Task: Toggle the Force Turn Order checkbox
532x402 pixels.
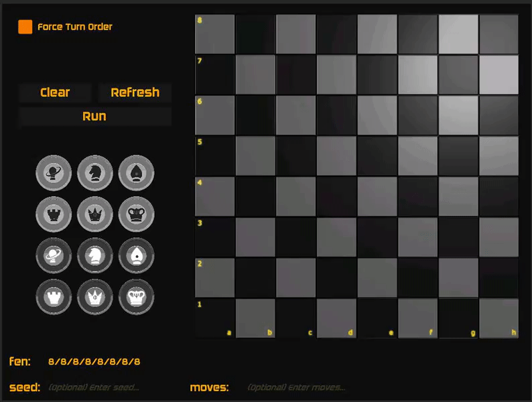Action: [x=25, y=27]
